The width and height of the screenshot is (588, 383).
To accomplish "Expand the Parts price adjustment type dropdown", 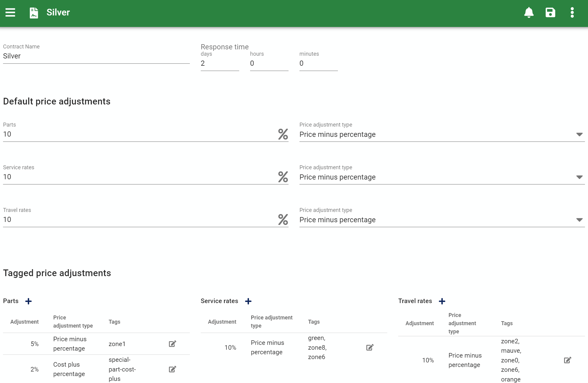I will pyautogui.click(x=580, y=134).
